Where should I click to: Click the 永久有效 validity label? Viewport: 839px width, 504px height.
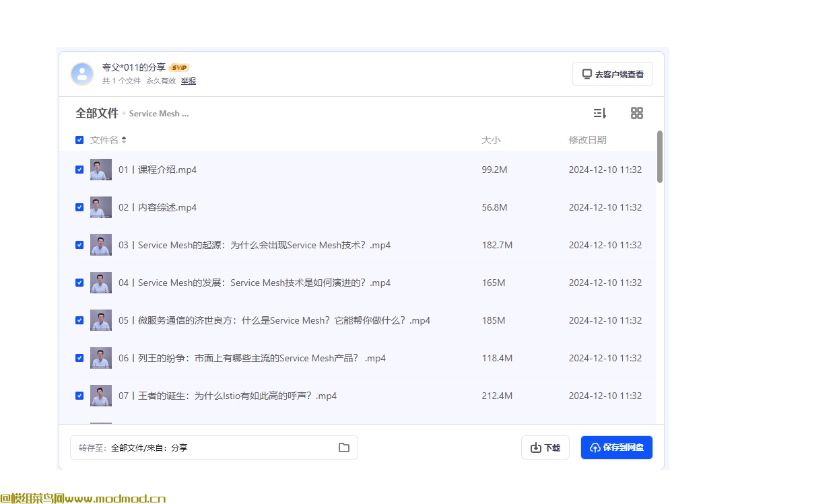tap(161, 81)
